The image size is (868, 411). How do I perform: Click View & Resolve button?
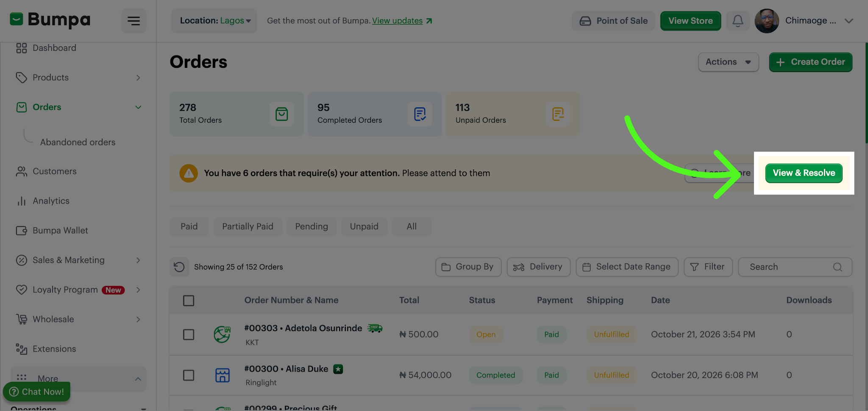(x=804, y=173)
